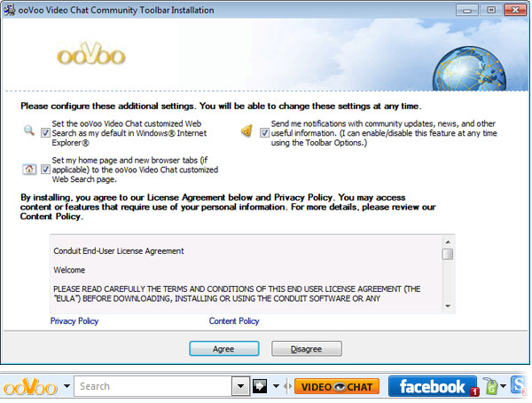Click the Disagree button
The image size is (532, 403).
click(307, 349)
